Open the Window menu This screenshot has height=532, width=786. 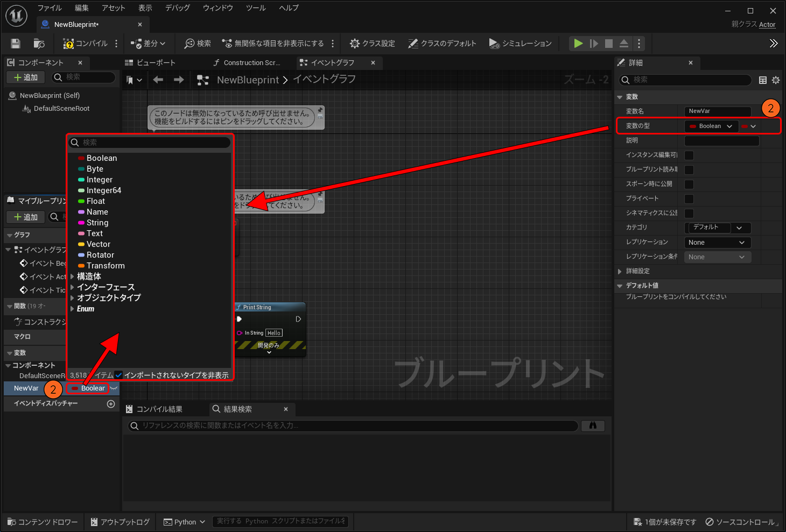click(x=217, y=8)
